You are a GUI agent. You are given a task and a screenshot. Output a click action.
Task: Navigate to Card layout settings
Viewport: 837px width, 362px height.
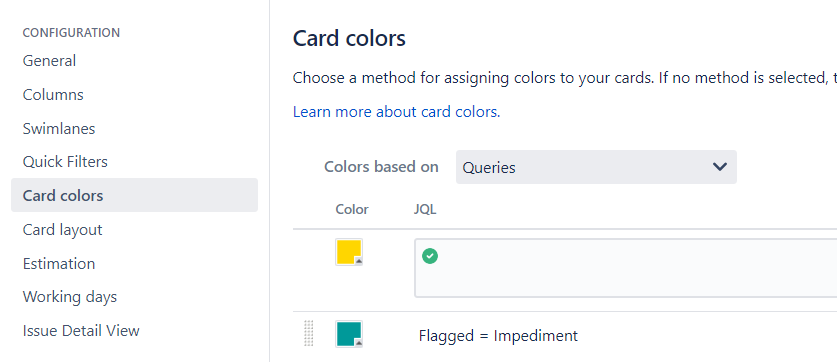(62, 230)
